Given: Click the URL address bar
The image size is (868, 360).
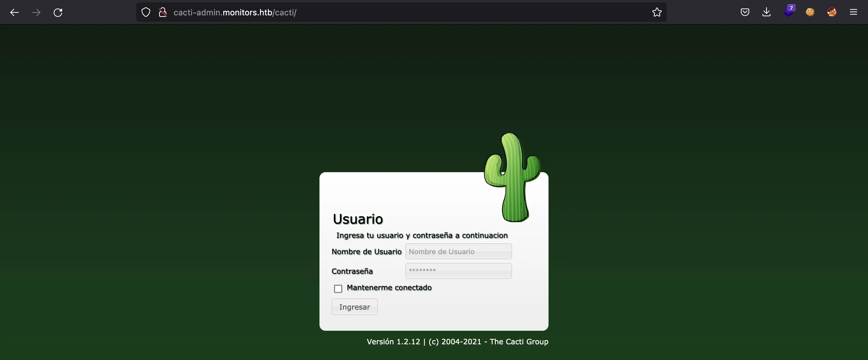Looking at the screenshot, I should (x=401, y=12).
